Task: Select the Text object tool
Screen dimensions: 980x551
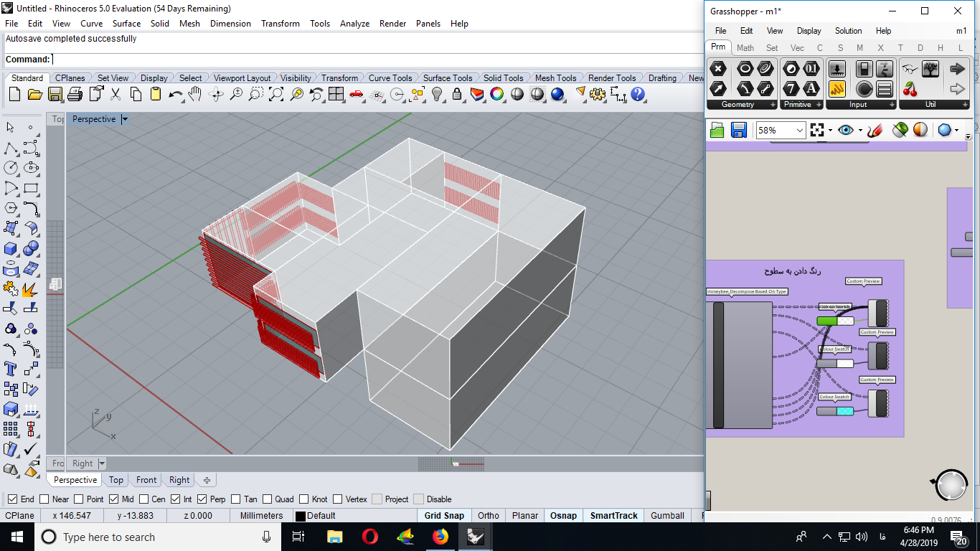Action: tap(11, 369)
